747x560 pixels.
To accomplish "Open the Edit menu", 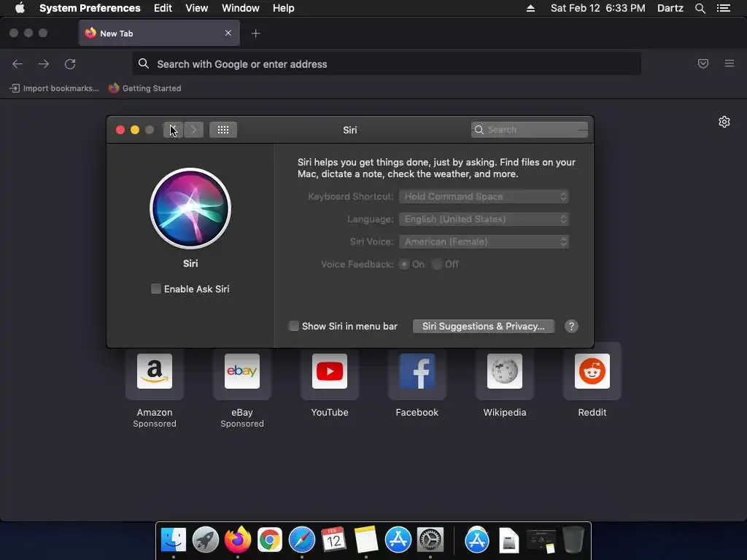I will coord(163,8).
